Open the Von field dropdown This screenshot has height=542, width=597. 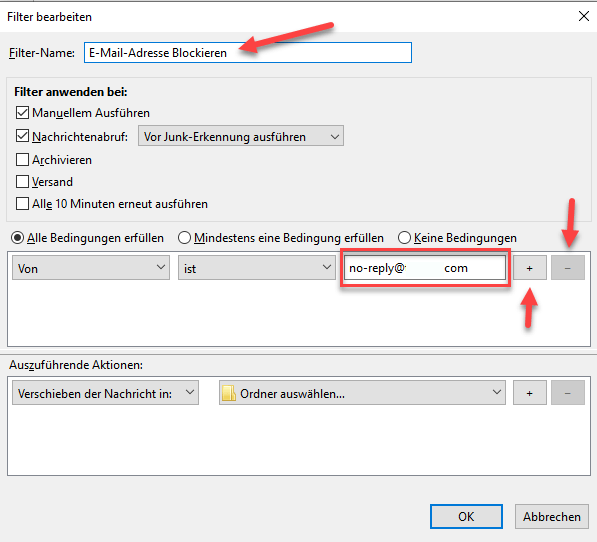click(x=91, y=268)
